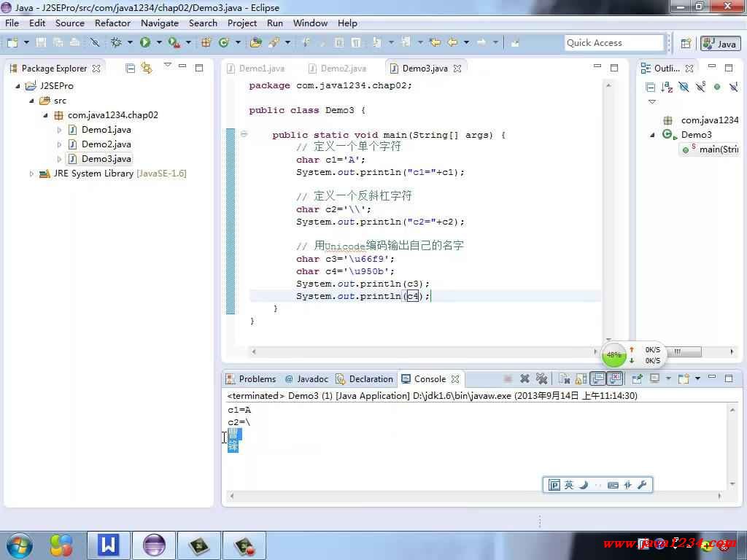
Task: Click the New Java Package icon
Action: pyautogui.click(x=206, y=43)
